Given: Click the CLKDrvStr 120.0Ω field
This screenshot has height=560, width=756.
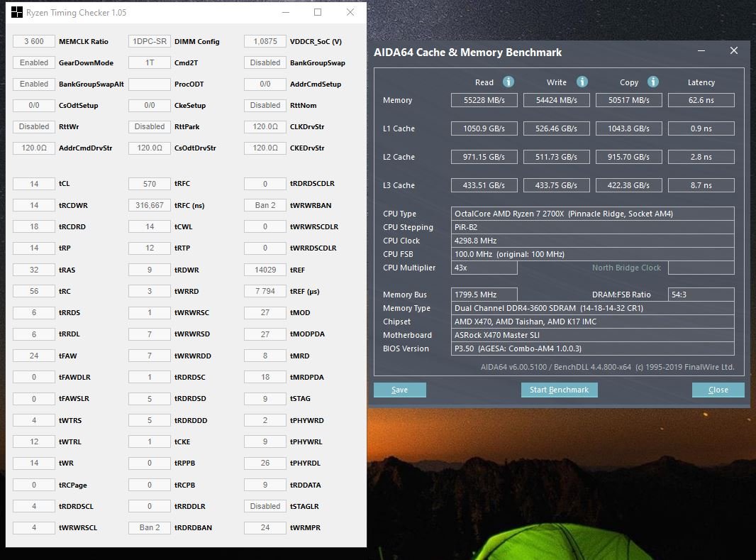Looking at the screenshot, I should coord(265,126).
